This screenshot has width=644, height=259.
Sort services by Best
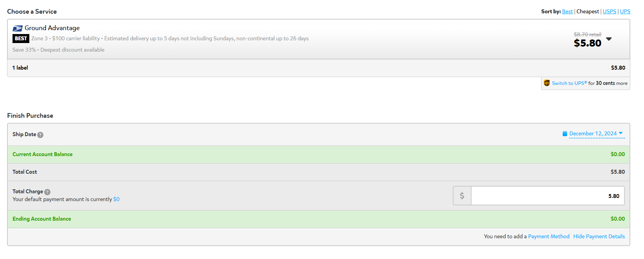click(x=567, y=12)
